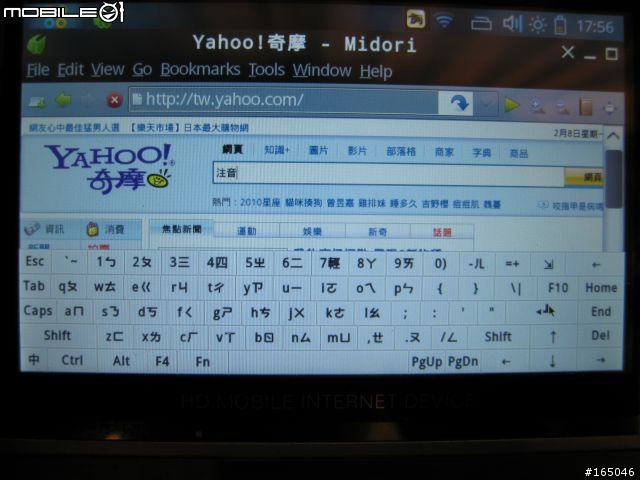The width and height of the screenshot is (640, 480).
Task: Tap the F4 key
Action: coord(162,361)
